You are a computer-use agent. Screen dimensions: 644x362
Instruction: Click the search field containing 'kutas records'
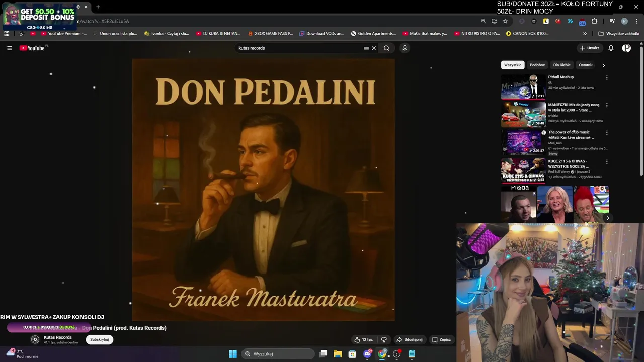coord(299,48)
